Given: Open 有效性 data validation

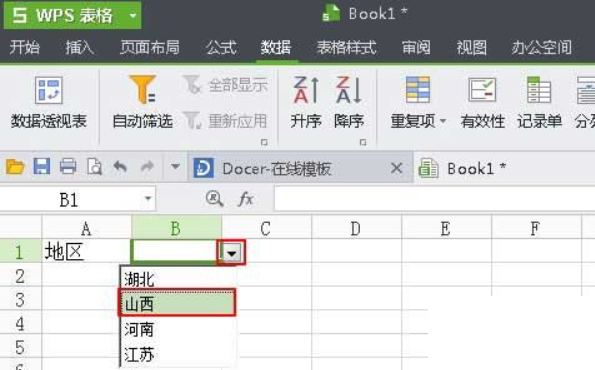Looking at the screenshot, I should (482, 102).
